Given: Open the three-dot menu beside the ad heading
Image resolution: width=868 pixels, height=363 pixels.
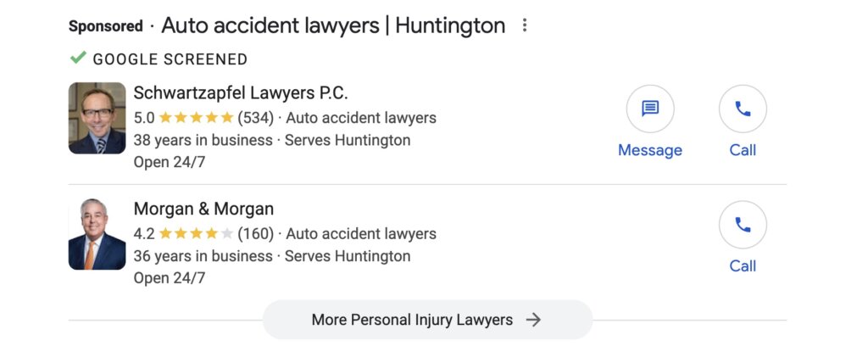Looking at the screenshot, I should point(525,25).
